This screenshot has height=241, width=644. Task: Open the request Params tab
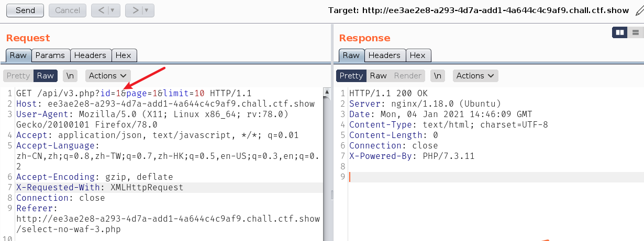50,55
